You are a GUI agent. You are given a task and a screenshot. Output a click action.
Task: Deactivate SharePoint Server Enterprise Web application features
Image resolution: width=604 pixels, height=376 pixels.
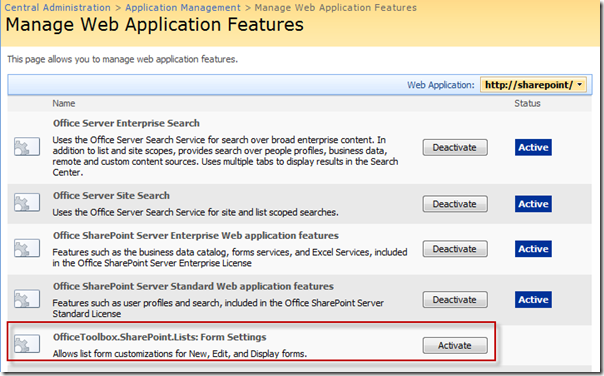(x=455, y=249)
